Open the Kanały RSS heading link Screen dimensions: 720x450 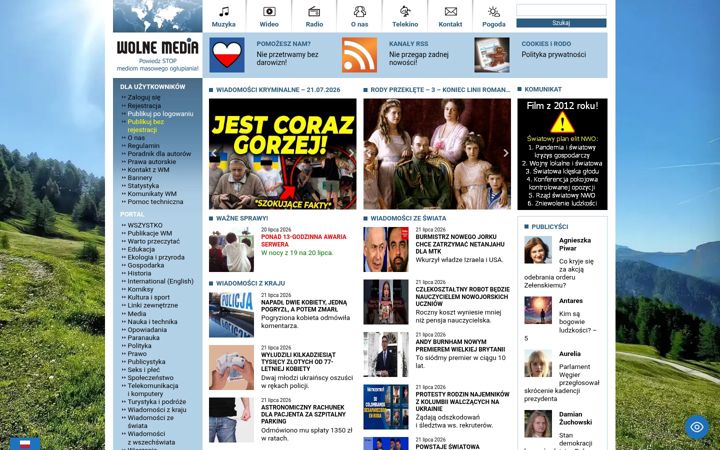(409, 44)
